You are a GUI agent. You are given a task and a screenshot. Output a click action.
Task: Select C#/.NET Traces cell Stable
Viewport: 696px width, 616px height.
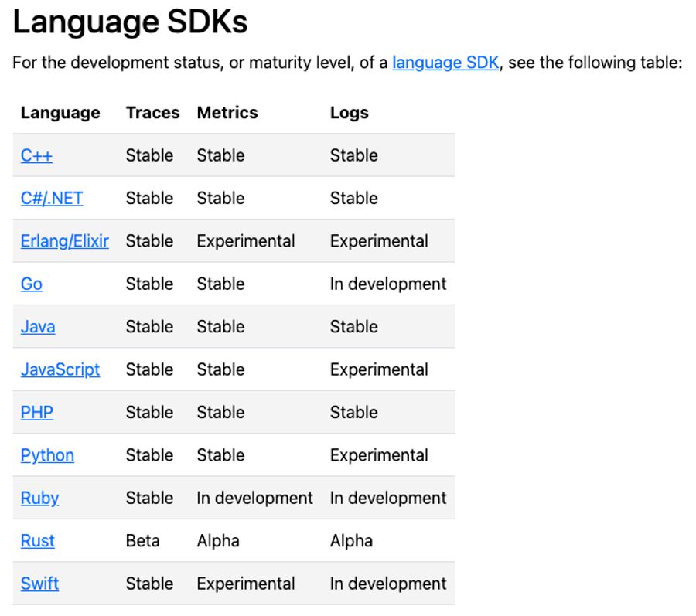click(149, 198)
